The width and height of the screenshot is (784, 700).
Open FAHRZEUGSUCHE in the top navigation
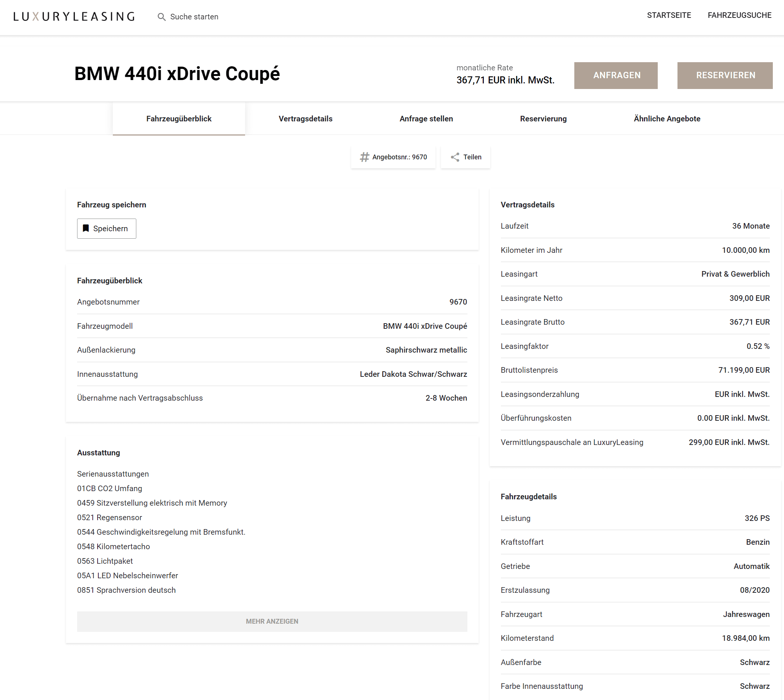pyautogui.click(x=739, y=15)
